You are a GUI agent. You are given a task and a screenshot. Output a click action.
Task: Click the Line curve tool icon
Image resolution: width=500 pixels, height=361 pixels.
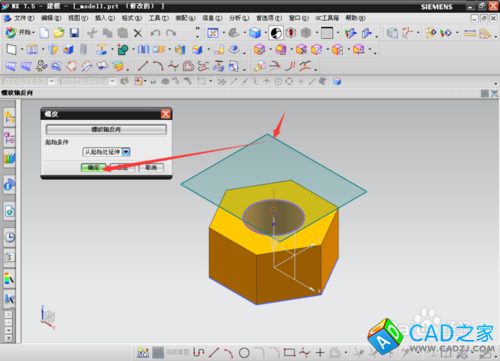(143, 66)
